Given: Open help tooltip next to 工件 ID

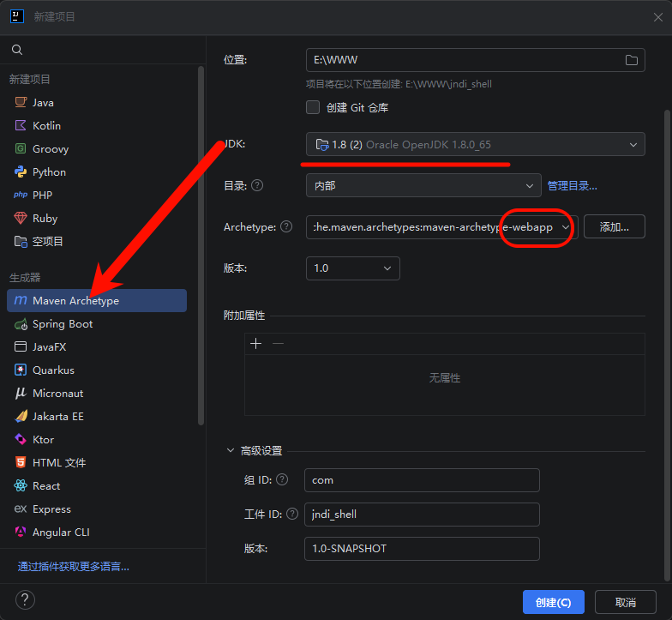Looking at the screenshot, I should click(x=292, y=514).
